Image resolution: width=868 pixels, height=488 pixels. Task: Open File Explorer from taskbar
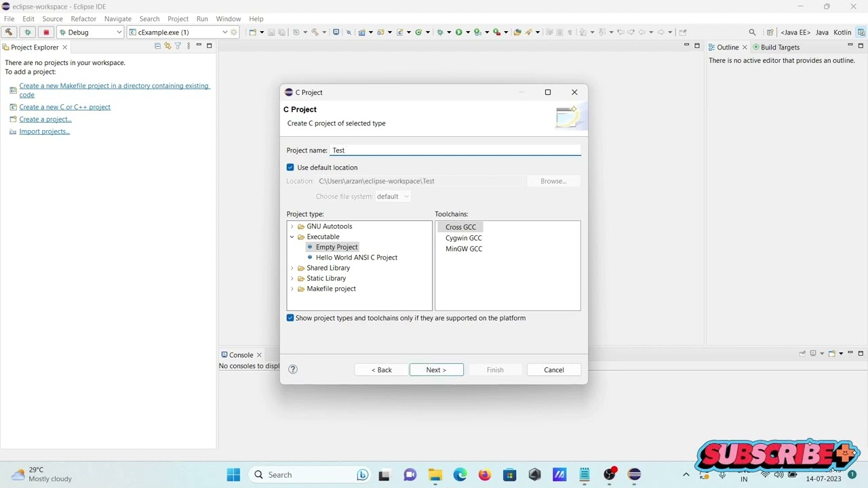(435, 474)
